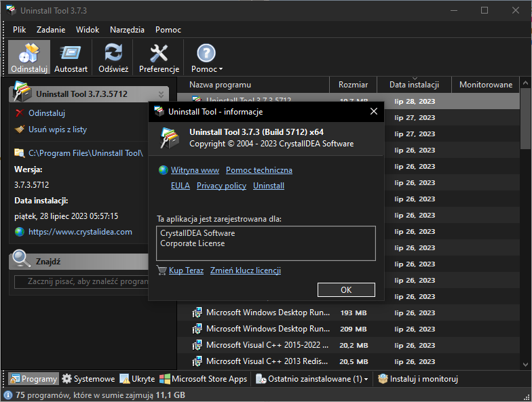Click the Kup Teraz link
532x402 pixels.
[x=186, y=270]
